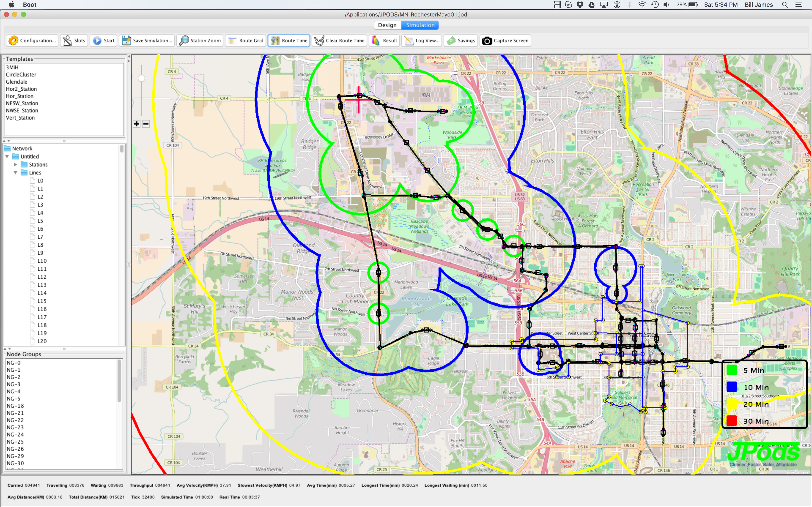This screenshot has height=507, width=812.
Task: Select the Simulation tab
Action: point(420,25)
